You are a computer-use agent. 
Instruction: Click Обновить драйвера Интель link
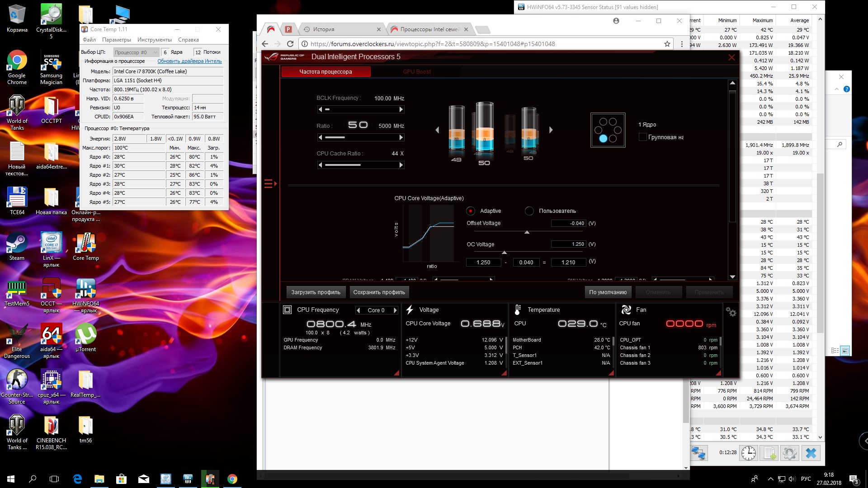click(x=189, y=61)
